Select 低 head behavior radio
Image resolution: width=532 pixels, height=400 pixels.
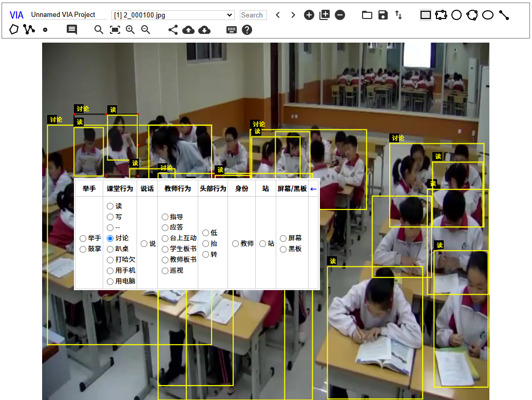[205, 233]
